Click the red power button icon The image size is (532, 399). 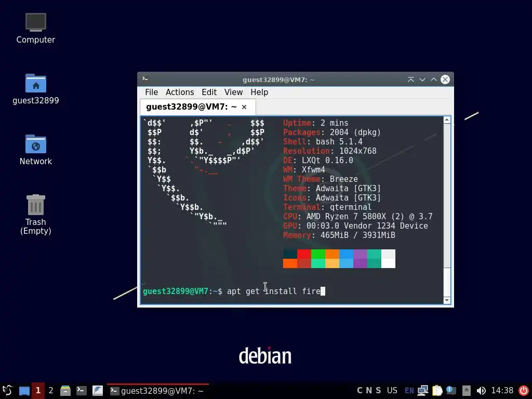(524, 391)
